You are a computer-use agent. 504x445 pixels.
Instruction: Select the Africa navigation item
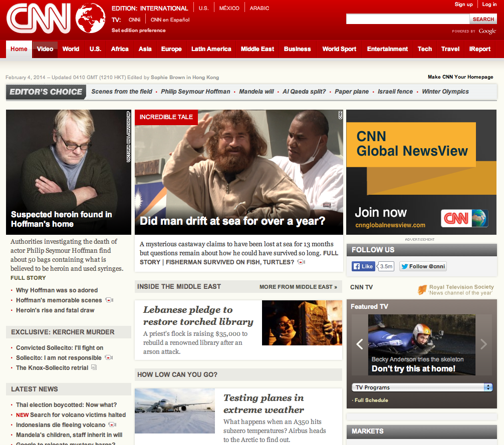pos(120,49)
